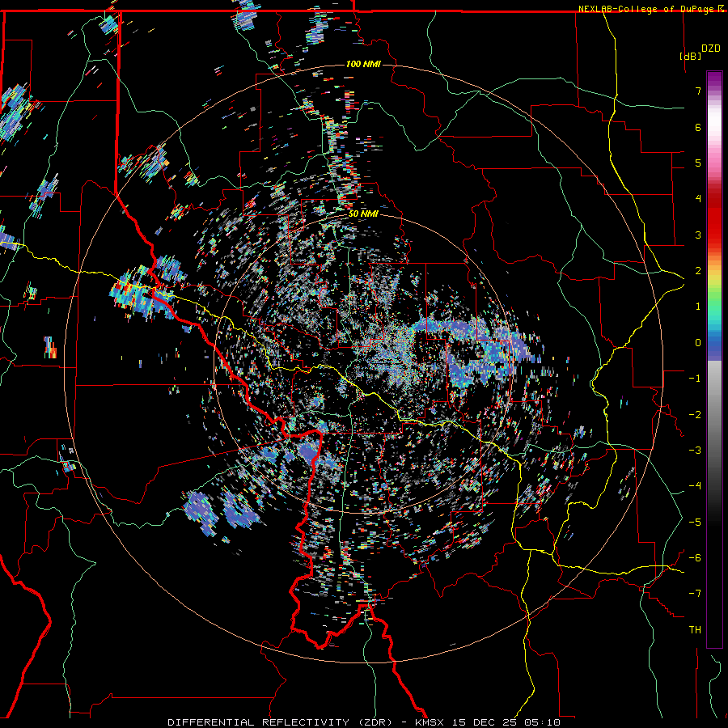Click the '-5' scale label
This screenshot has width=728, height=728.
[x=695, y=523]
